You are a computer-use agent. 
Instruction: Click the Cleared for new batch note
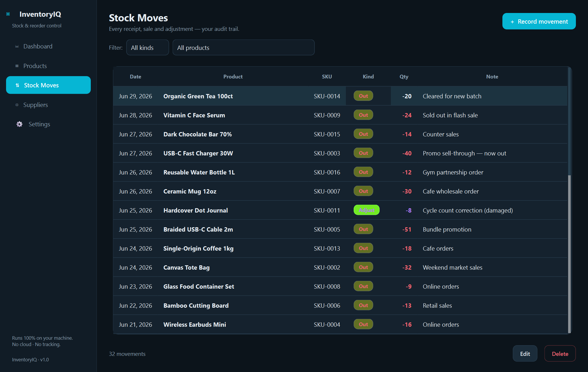pos(452,96)
